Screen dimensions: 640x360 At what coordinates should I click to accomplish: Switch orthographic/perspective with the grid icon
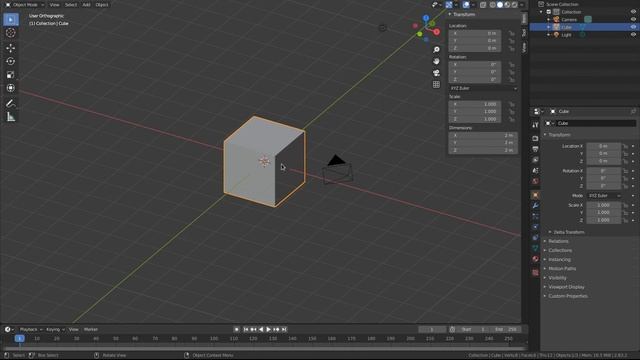coord(436,84)
